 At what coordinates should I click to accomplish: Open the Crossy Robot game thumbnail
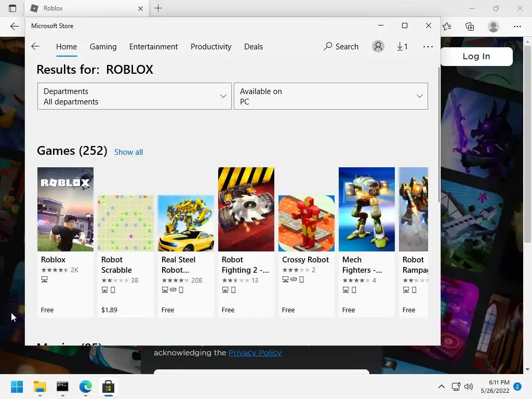307,223
